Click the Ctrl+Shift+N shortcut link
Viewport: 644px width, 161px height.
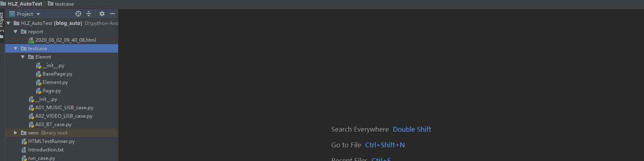[x=385, y=145]
